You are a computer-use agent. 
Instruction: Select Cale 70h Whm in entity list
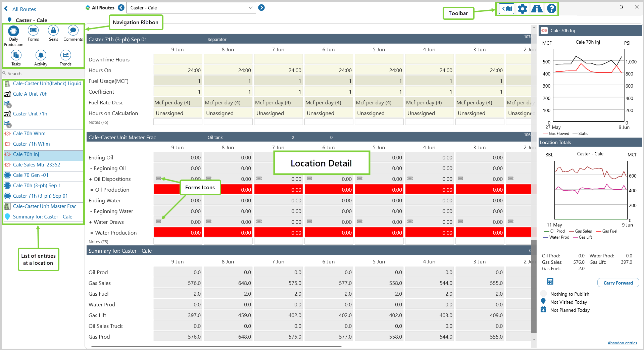[x=29, y=134]
